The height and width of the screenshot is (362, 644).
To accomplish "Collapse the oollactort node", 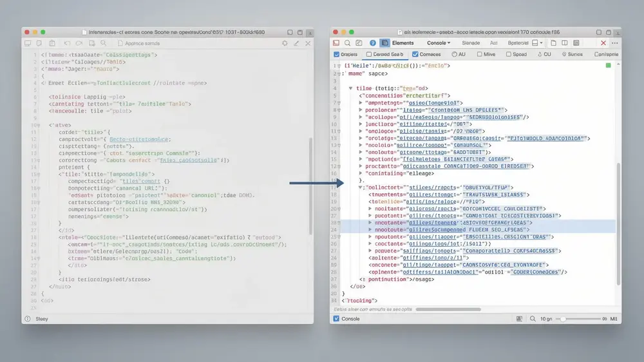I will [360, 187].
